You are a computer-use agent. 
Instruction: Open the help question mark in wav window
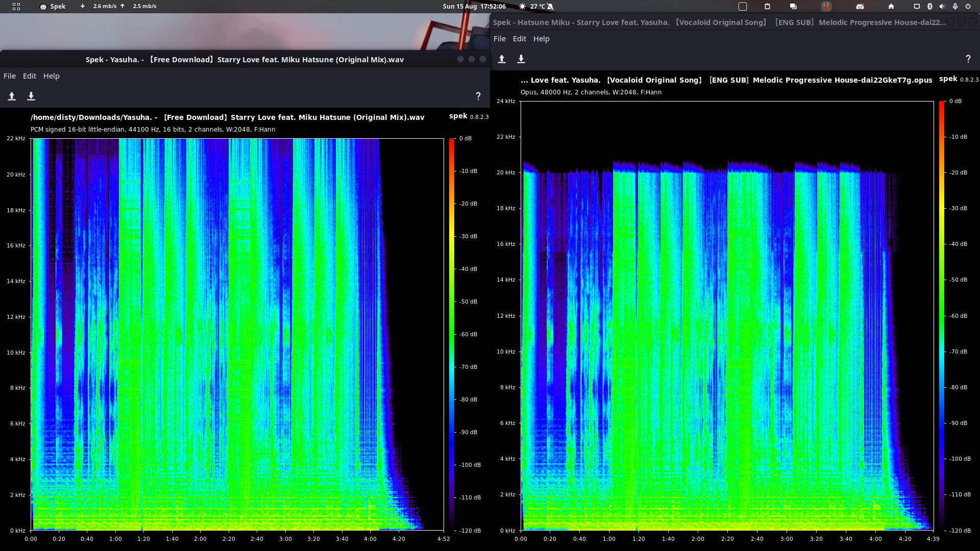pyautogui.click(x=478, y=96)
